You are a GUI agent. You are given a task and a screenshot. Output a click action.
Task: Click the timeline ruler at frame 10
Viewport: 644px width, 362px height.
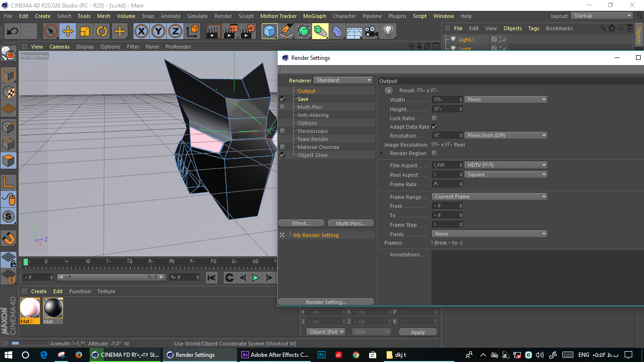[x=66, y=262]
